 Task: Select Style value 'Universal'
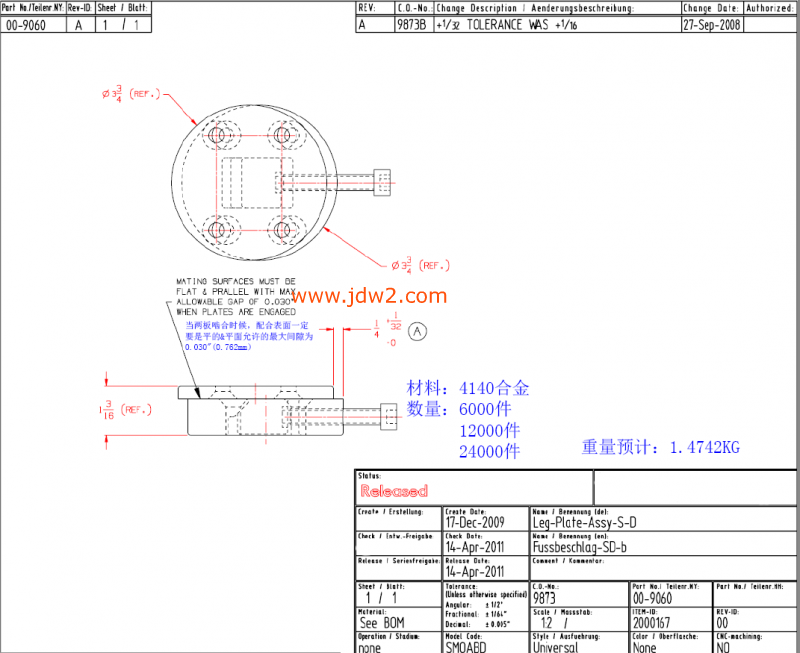point(555,647)
